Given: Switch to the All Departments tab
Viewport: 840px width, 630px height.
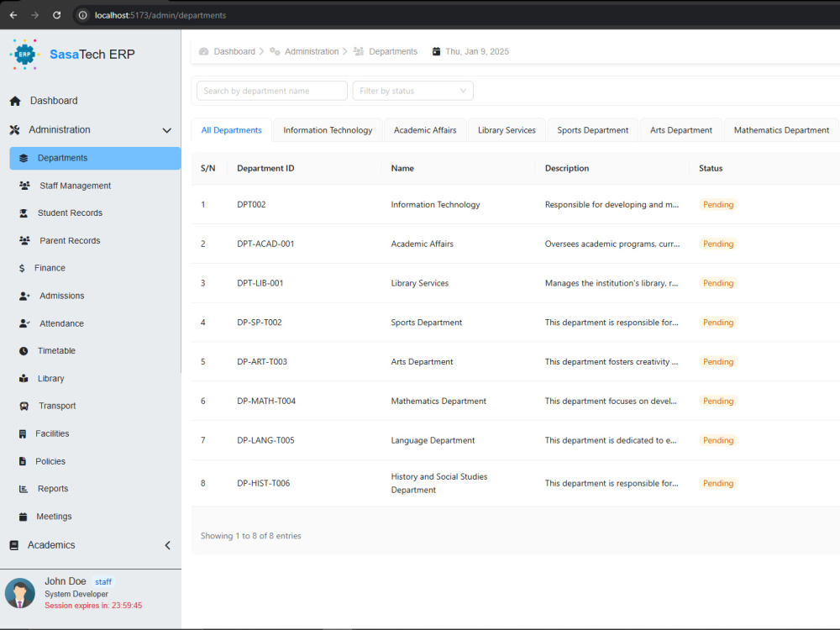Looking at the screenshot, I should [x=232, y=130].
